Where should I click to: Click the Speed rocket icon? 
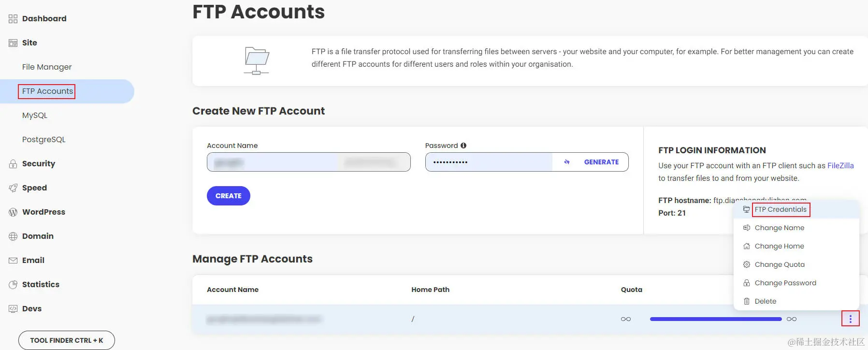click(x=13, y=188)
